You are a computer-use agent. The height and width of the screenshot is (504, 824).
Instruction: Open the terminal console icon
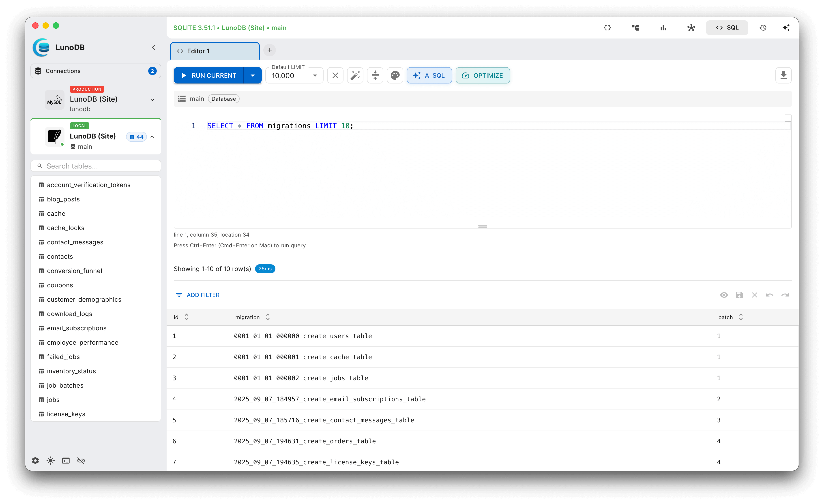pos(66,461)
